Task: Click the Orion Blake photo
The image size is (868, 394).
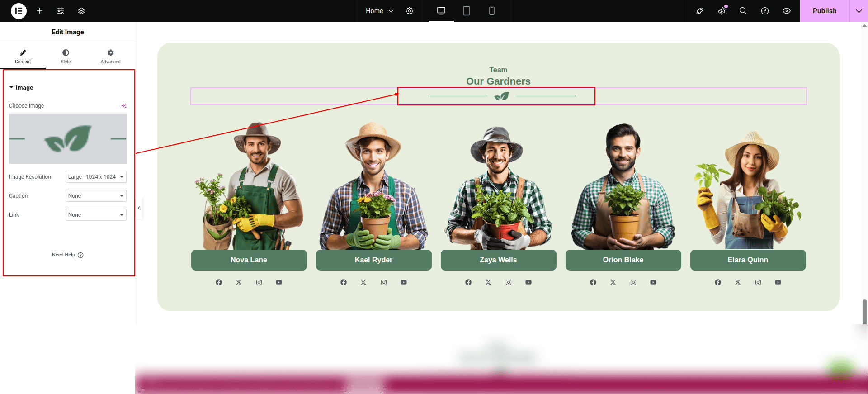Action: tap(623, 186)
